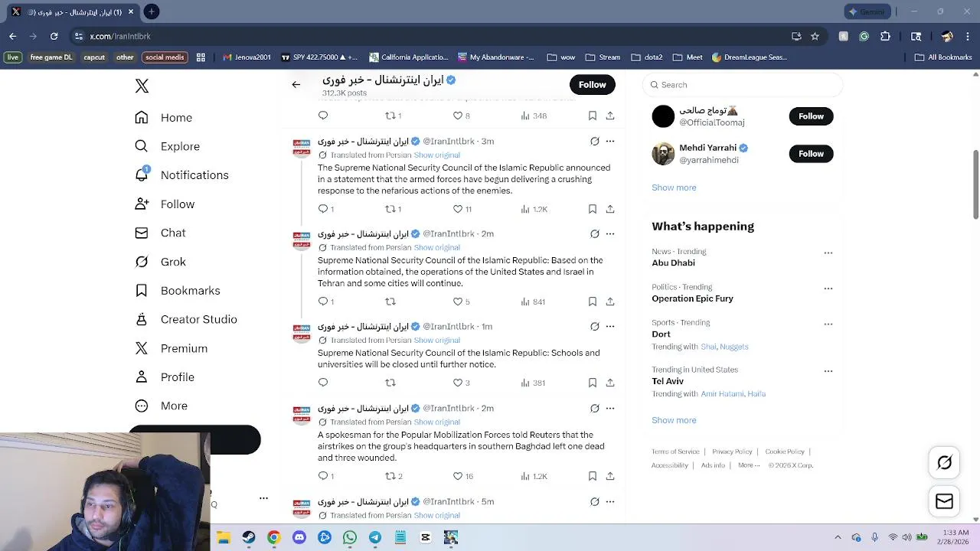Open Bookmarks in the sidebar
This screenshot has width=980, height=551.
click(177, 291)
